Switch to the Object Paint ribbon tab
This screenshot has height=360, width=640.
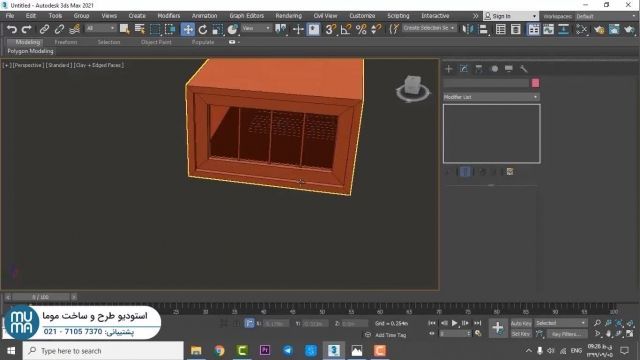[156, 42]
